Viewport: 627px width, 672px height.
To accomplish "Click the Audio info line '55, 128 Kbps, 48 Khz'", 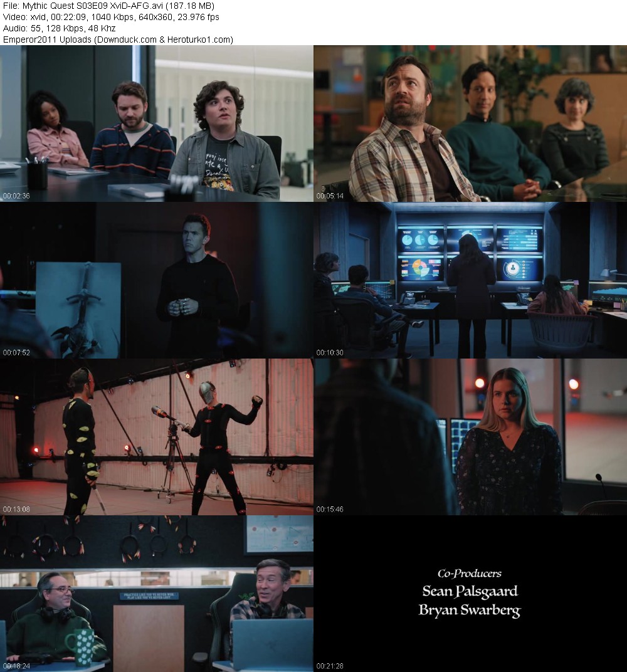I will click(x=59, y=28).
